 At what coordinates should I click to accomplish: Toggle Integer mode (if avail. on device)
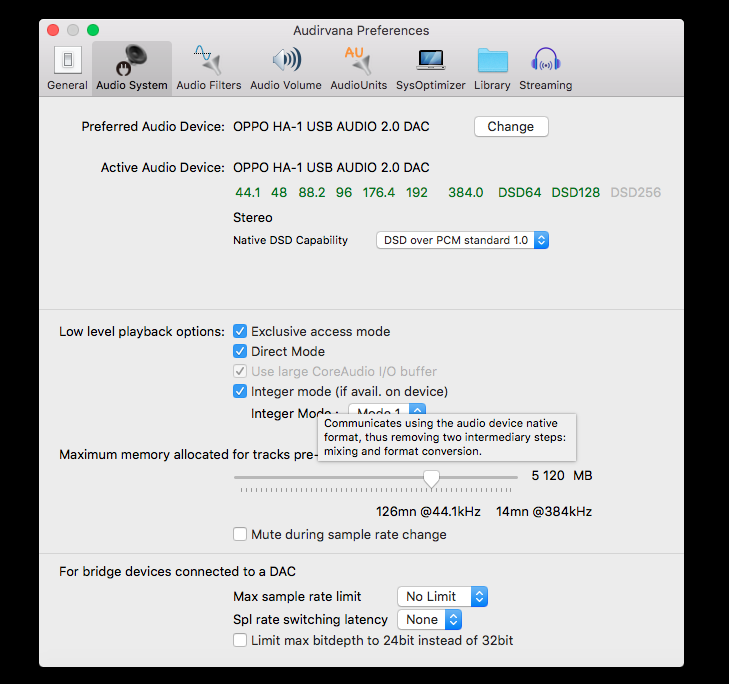tap(240, 391)
